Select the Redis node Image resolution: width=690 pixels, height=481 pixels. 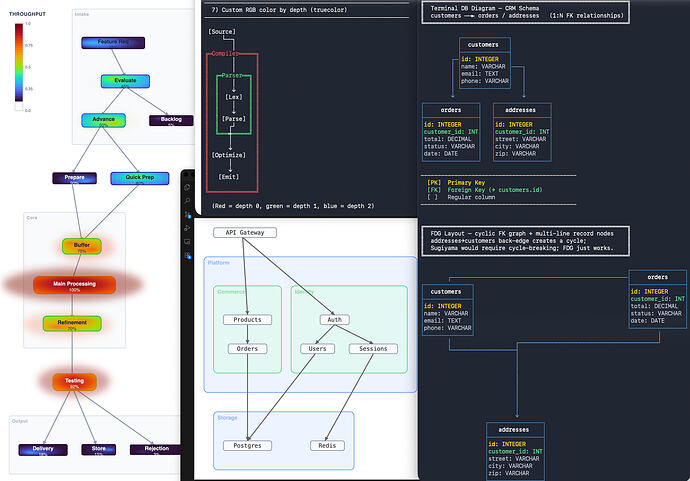coord(327,445)
